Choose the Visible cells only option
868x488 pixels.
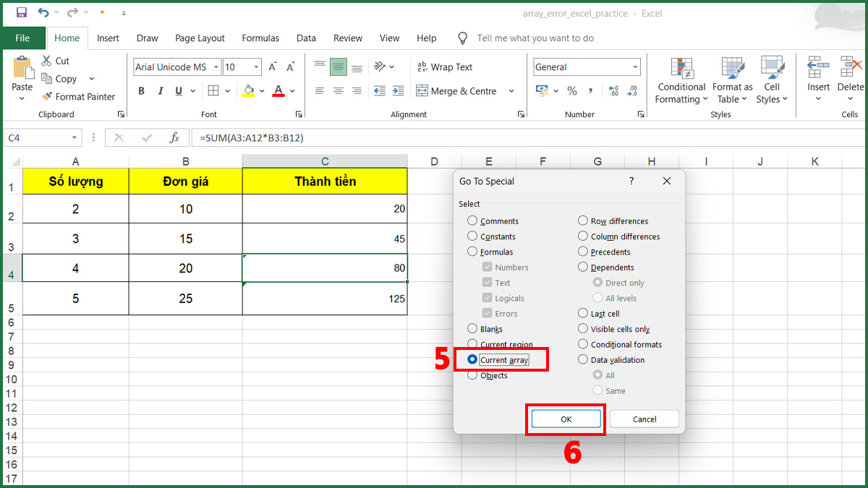point(583,329)
